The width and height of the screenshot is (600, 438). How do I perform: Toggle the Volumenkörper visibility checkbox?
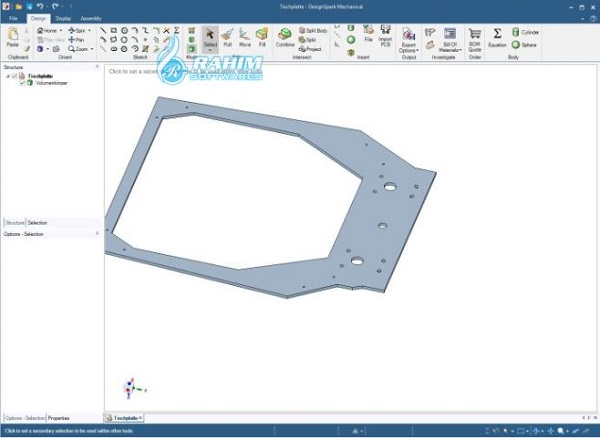tap(22, 83)
